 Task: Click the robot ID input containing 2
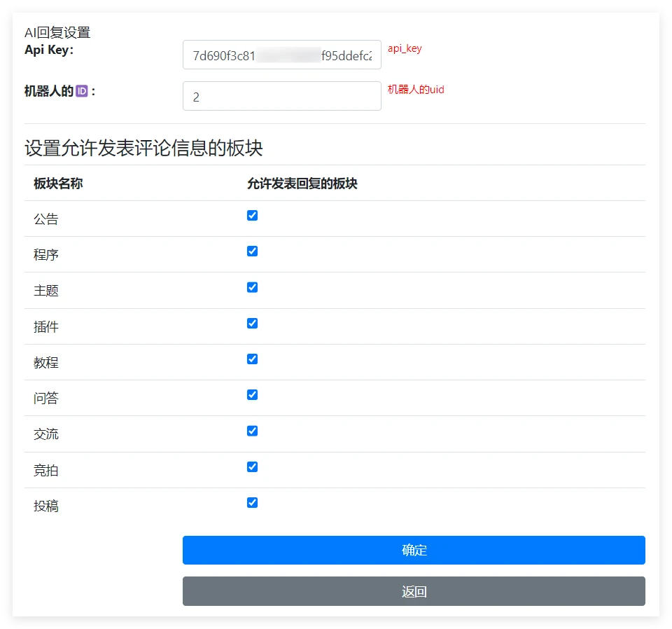(281, 97)
